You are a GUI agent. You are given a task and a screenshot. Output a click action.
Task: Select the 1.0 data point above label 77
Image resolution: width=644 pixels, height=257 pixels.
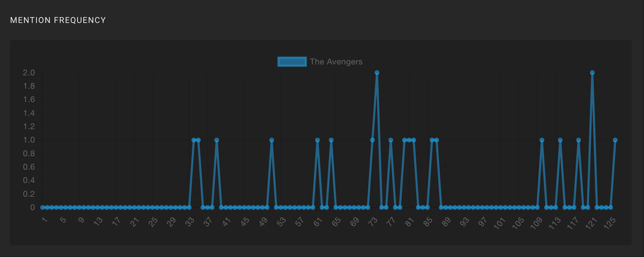coord(391,140)
